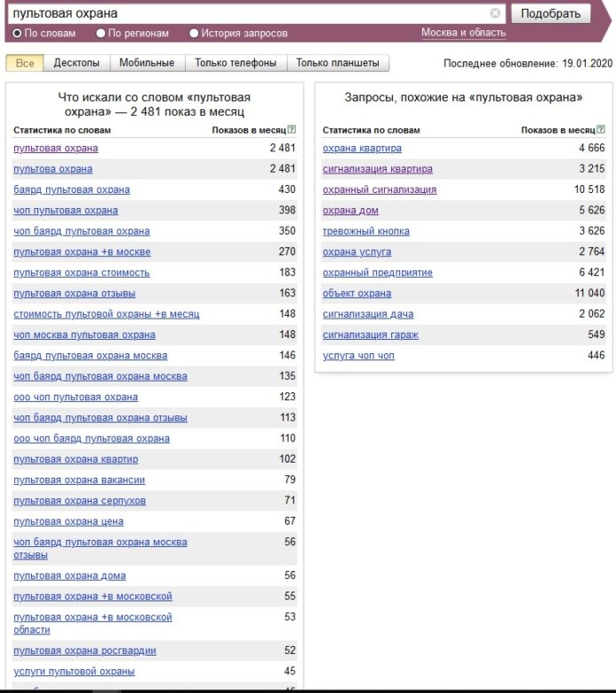Open help icon next to left 'Показов в месяц'
The height and width of the screenshot is (693, 616).
292,130
